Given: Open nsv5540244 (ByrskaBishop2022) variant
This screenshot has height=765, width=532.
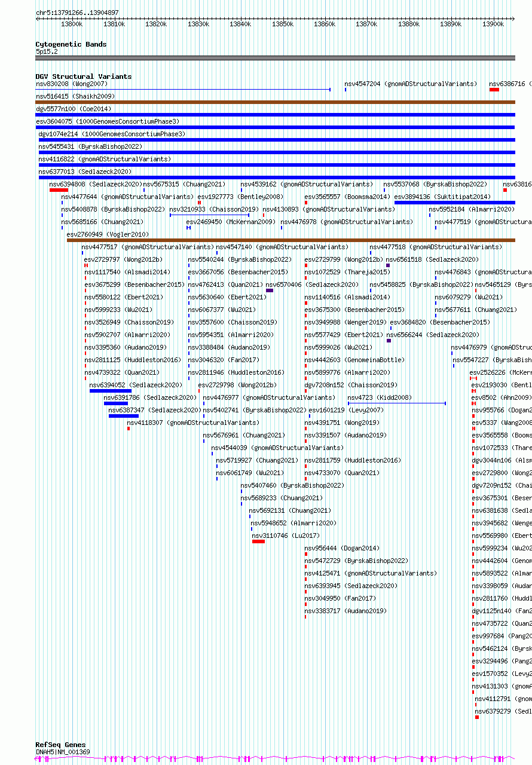Looking at the screenshot, I should 240,259.
